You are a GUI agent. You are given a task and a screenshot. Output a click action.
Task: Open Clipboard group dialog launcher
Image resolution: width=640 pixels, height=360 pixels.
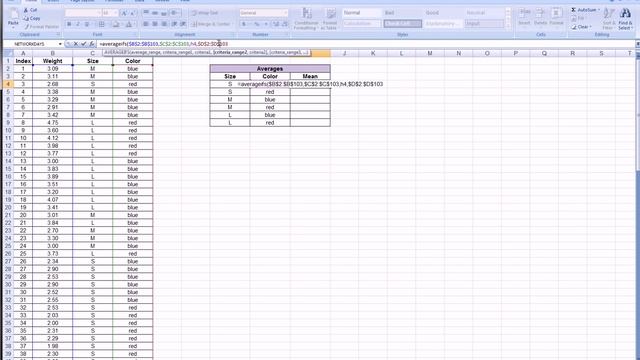pyautogui.click(x=58, y=35)
